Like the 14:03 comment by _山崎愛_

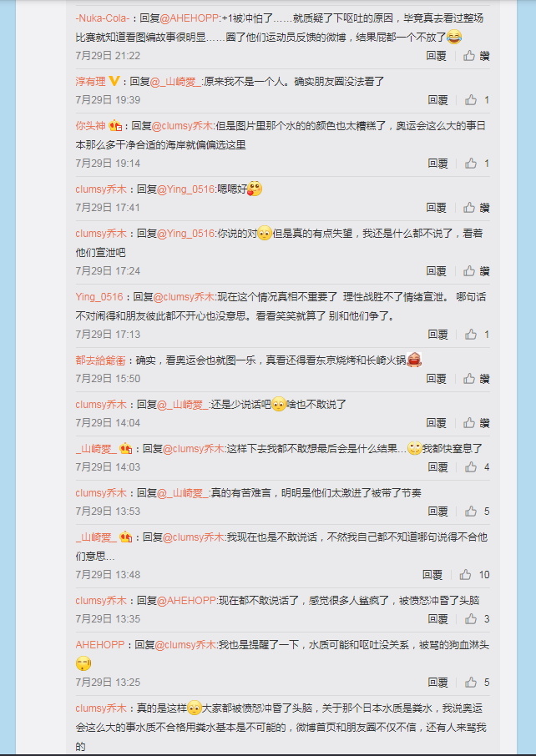coord(478,467)
